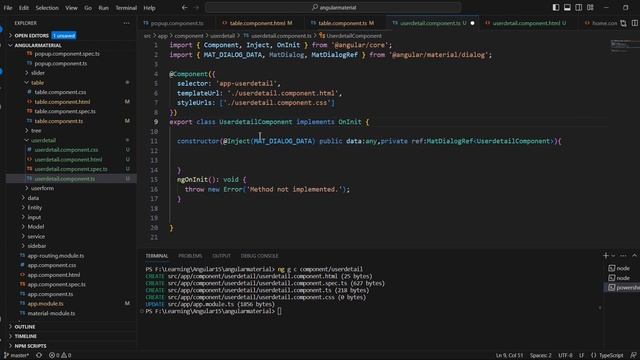Select the first node terminal
640x360 pixels.
[x=622, y=268]
